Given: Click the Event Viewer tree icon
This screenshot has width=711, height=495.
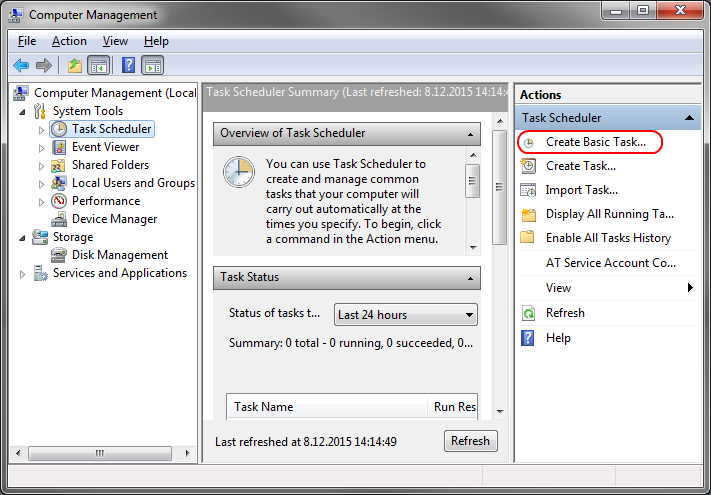Looking at the screenshot, I should click(x=59, y=147).
